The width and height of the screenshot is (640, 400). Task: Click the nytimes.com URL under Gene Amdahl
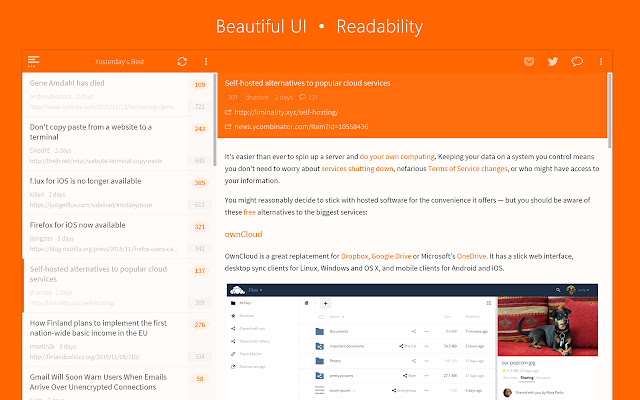[x=103, y=107]
